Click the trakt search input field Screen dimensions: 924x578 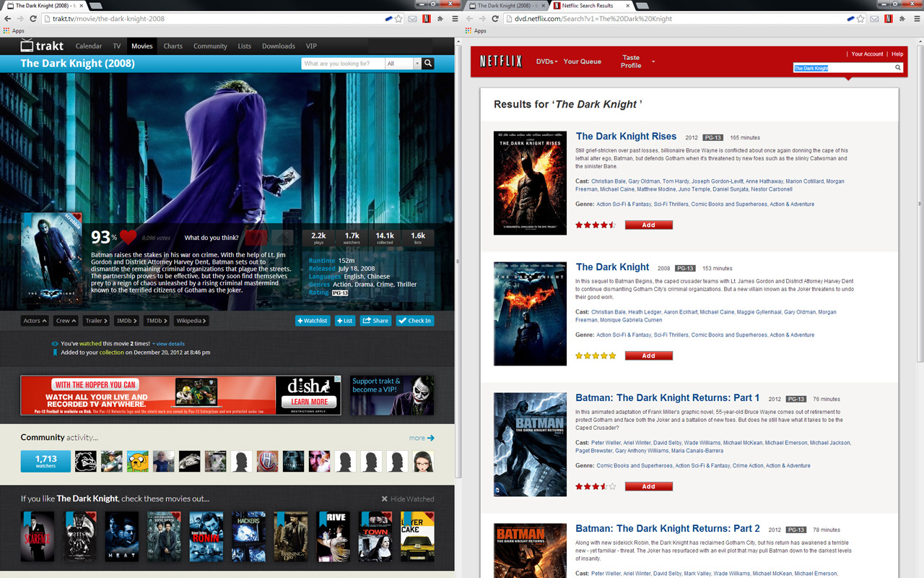point(343,64)
